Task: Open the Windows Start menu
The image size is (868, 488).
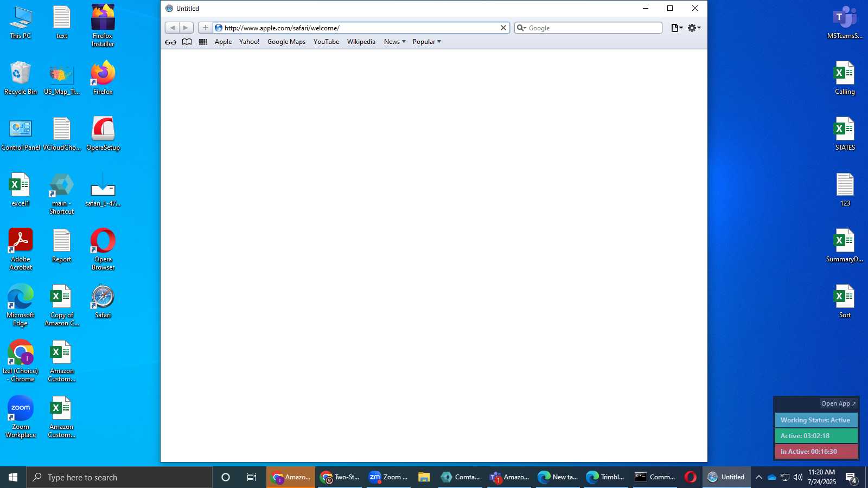Action: 13,477
